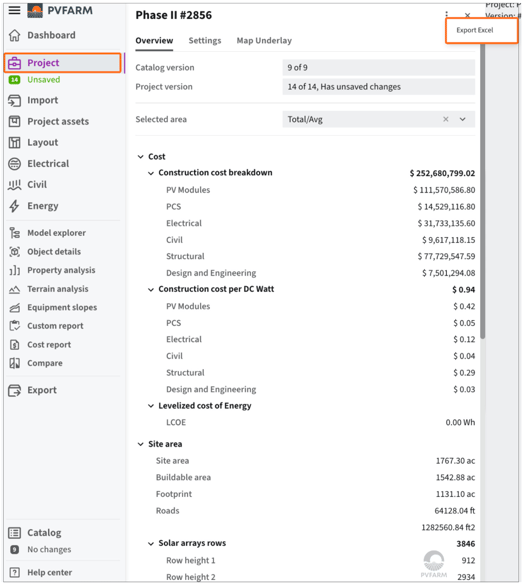Open the Catalog entry in sidebar
The width and height of the screenshot is (524, 585).
pos(44,533)
